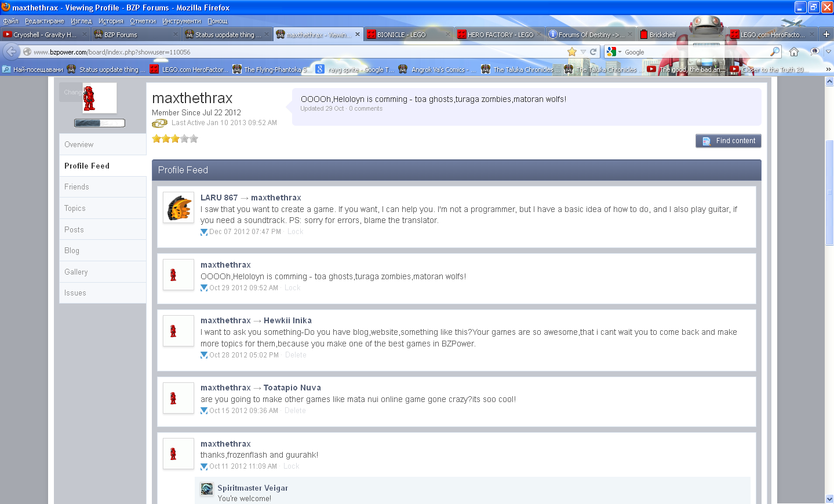The width and height of the screenshot is (834, 504).
Task: Reload the page with the refresh icon
Action: pos(593,52)
